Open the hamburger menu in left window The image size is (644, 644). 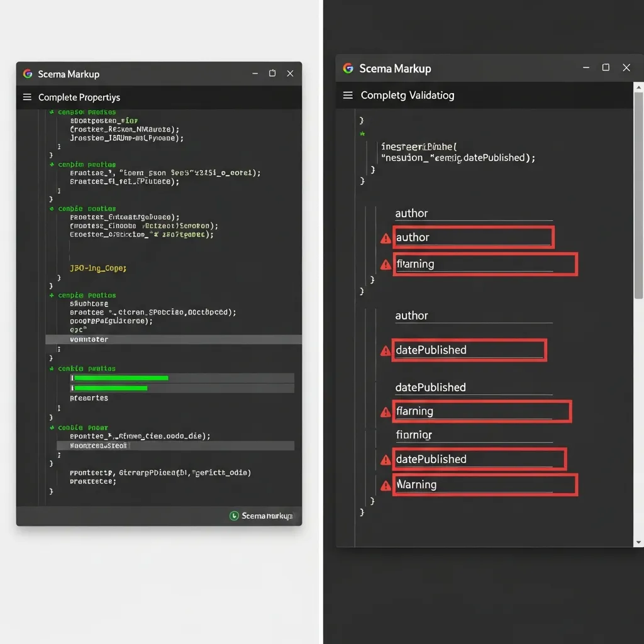click(26, 97)
